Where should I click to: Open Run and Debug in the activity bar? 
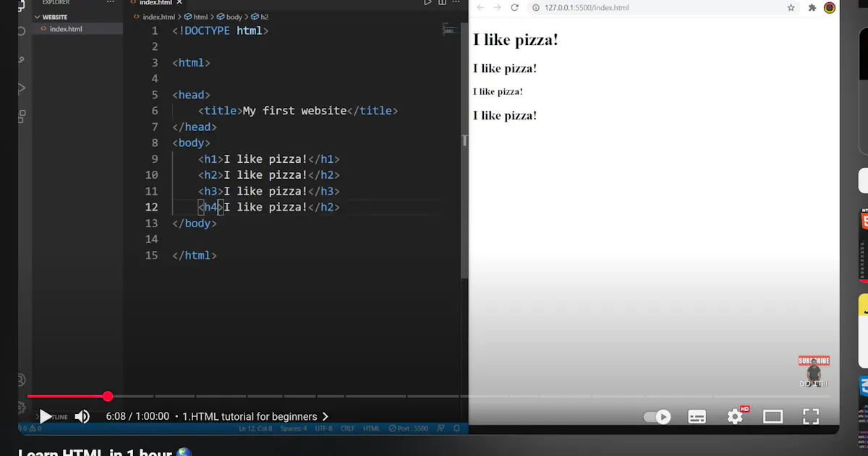tap(21, 88)
